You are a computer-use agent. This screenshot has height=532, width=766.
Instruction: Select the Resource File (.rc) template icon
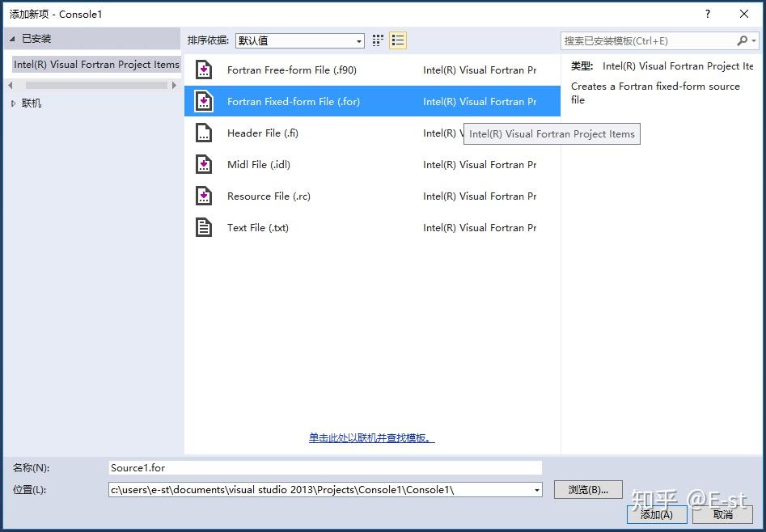(203, 196)
